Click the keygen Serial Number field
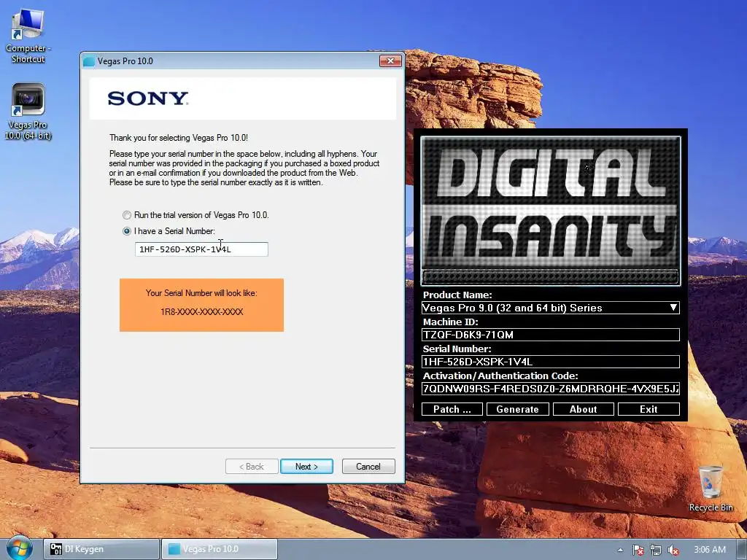 click(550, 362)
